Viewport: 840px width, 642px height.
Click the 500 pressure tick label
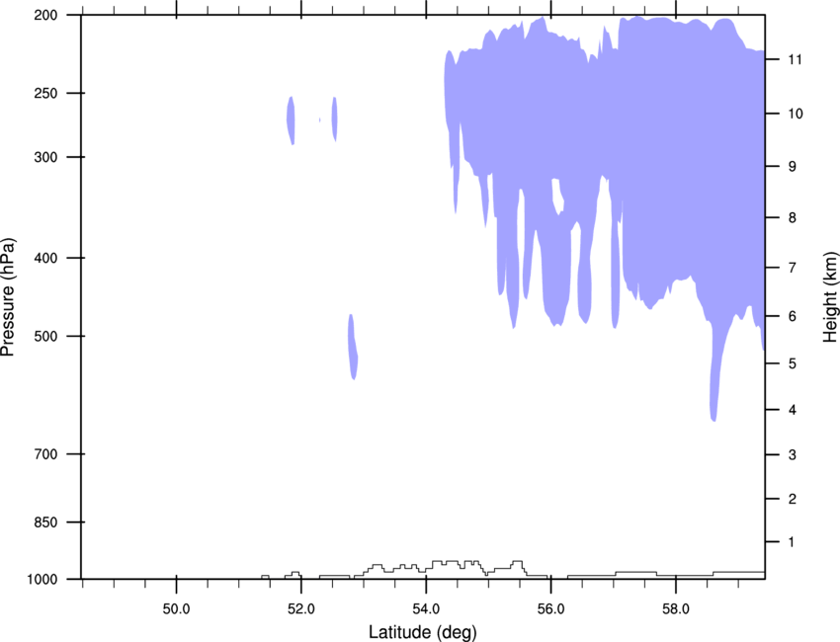[x=45, y=336]
